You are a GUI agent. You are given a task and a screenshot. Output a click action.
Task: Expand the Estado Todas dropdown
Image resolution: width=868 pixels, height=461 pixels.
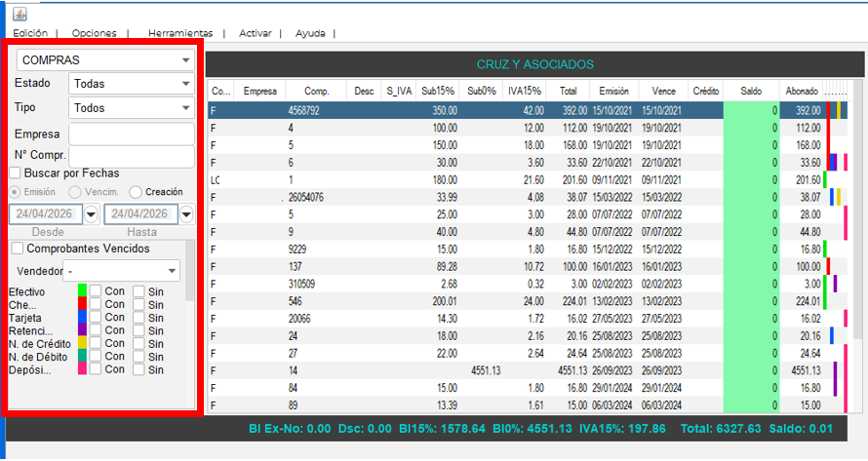[132, 84]
